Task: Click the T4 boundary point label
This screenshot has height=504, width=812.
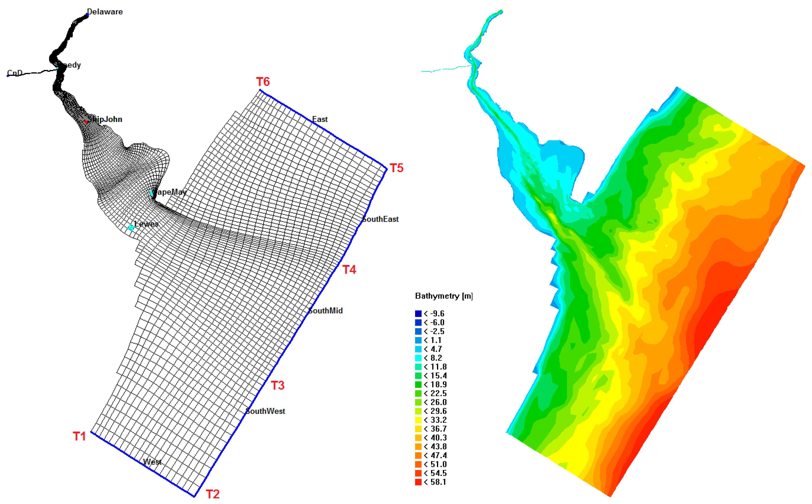Action: pos(349,270)
